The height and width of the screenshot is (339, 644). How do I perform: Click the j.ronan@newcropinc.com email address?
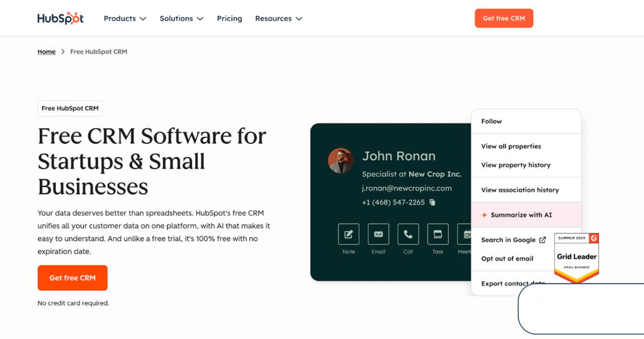coord(406,188)
